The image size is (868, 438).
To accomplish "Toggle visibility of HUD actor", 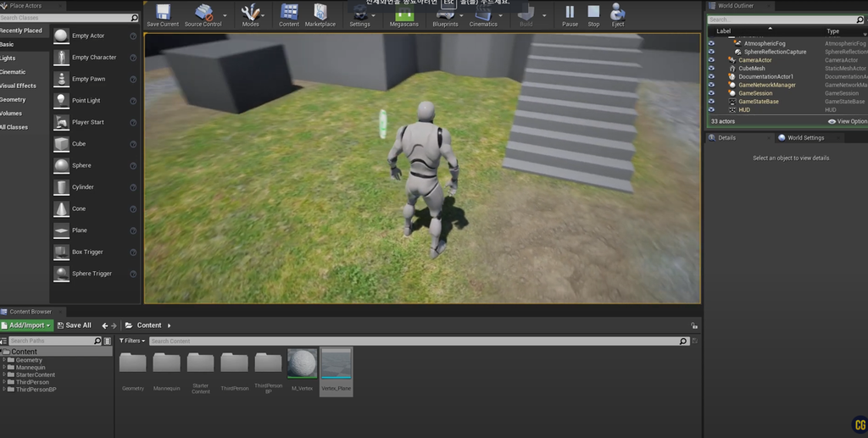I will pyautogui.click(x=711, y=109).
